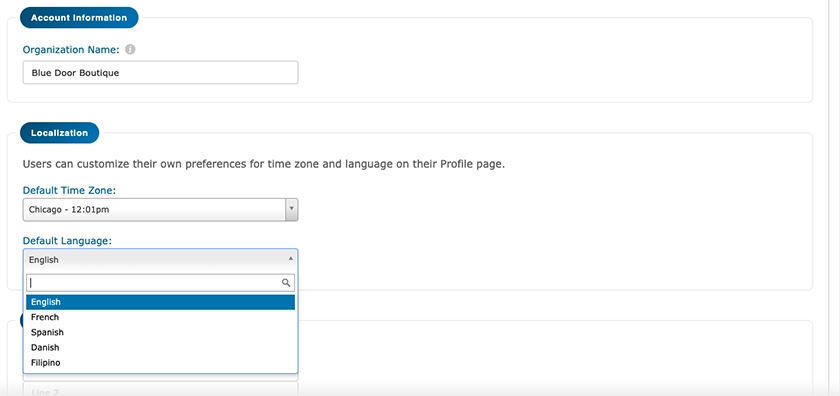Click the Default Time Zone label
Screen dimensions: 840x396
click(69, 190)
